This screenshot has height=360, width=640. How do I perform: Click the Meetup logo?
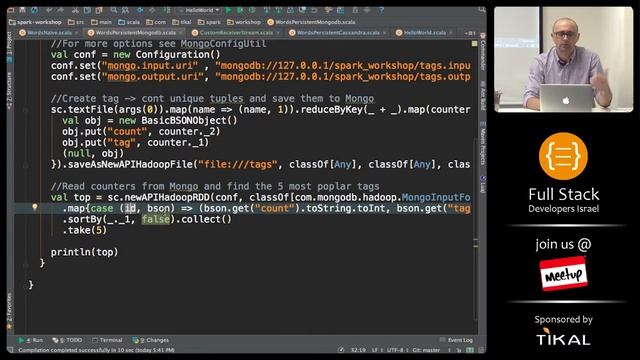coord(564,274)
